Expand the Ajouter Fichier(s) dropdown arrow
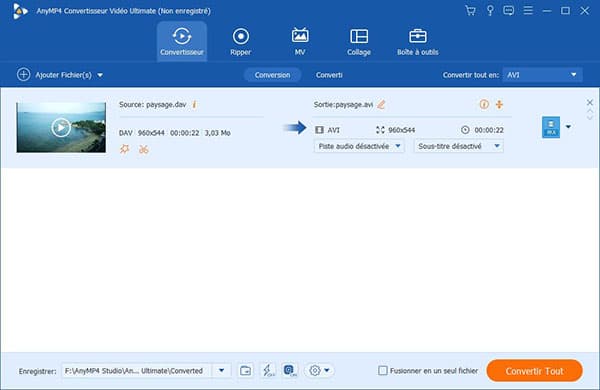Viewport: 600px width, 390px height. point(100,75)
